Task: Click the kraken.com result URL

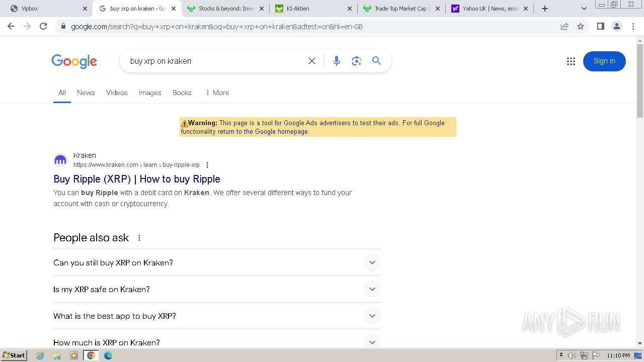Action: click(x=136, y=165)
